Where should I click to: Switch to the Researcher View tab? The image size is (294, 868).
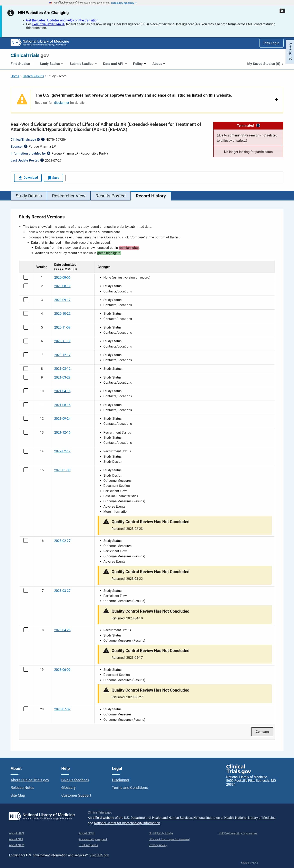coord(69,196)
